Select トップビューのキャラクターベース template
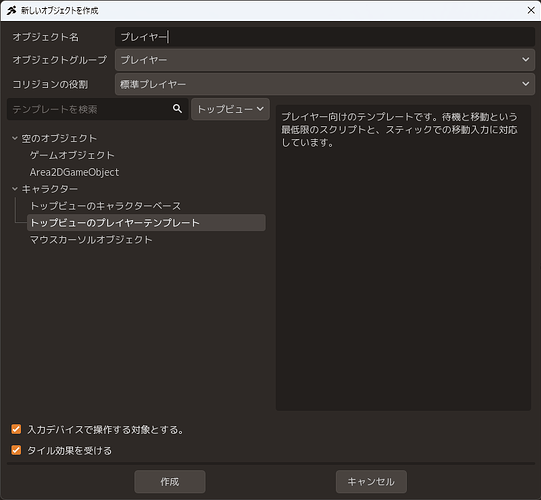Viewport: 541px width, 500px height. pyautogui.click(x=105, y=206)
